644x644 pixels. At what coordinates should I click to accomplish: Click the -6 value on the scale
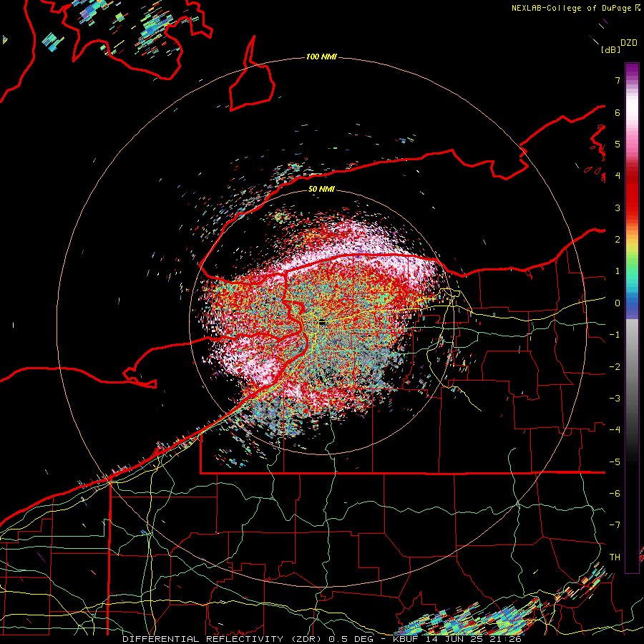(615, 494)
